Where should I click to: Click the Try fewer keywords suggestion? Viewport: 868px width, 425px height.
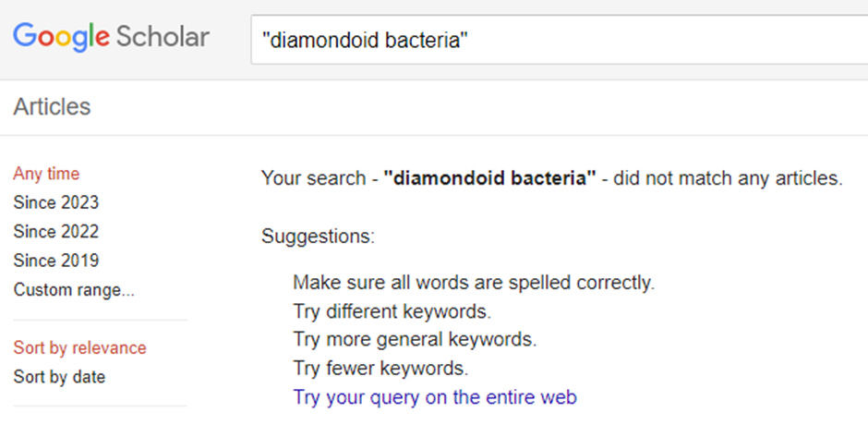[380, 369]
